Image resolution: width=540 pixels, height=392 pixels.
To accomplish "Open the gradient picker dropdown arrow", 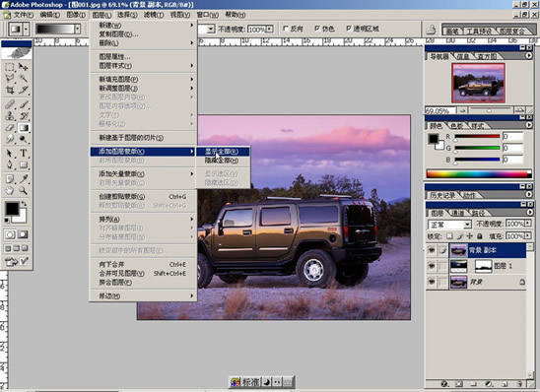I will [x=78, y=29].
